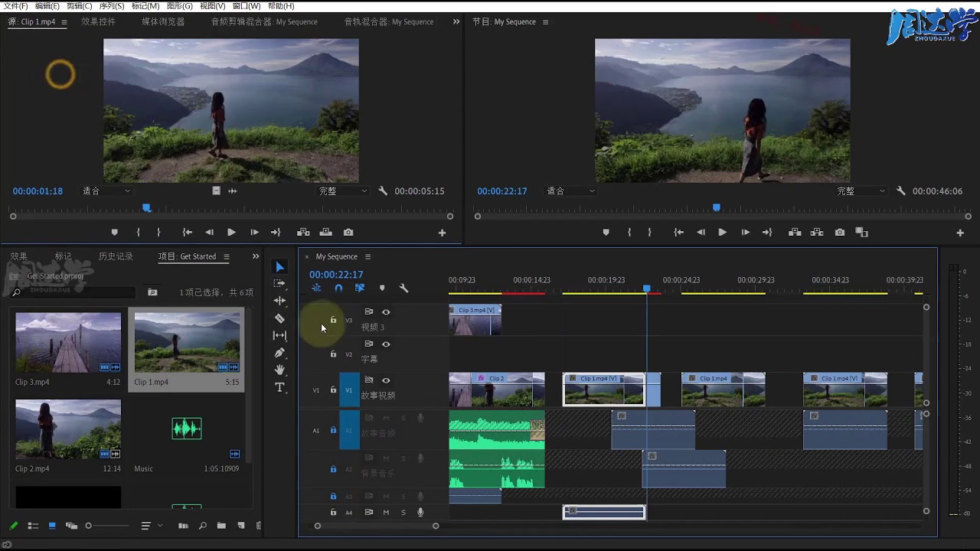Viewport: 980px width, 551px height.
Task: Solo the A4 audio track
Action: click(x=403, y=513)
